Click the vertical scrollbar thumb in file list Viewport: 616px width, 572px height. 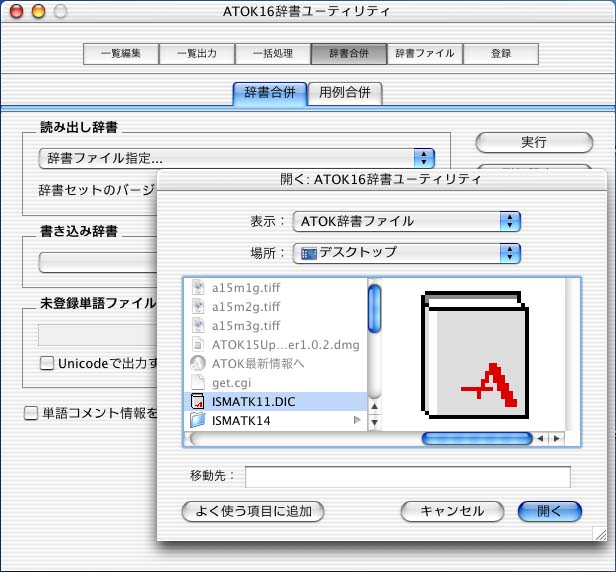[375, 309]
